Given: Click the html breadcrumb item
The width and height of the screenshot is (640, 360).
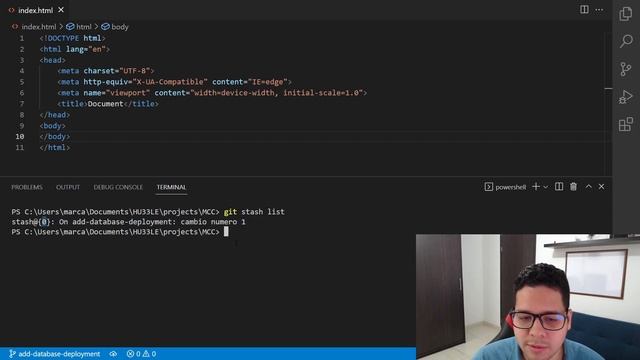Looking at the screenshot, I should pos(79,27).
